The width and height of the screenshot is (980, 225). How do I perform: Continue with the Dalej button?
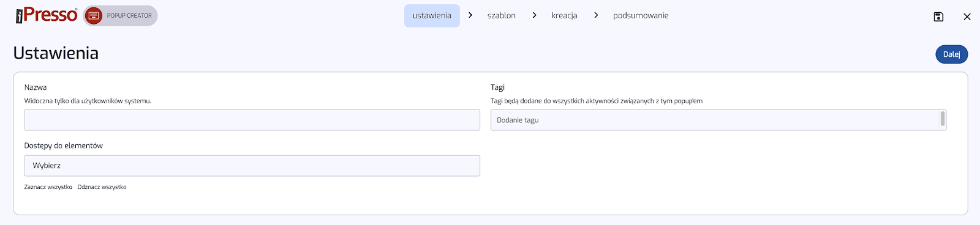pyautogui.click(x=952, y=54)
